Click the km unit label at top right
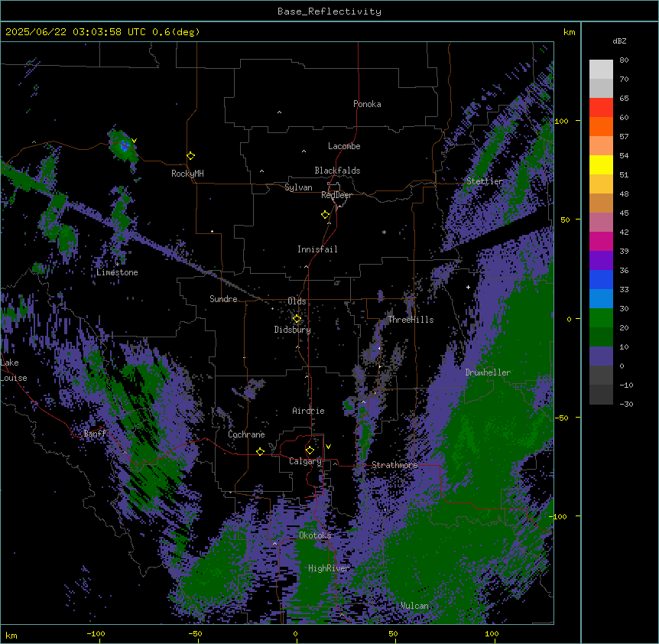The height and width of the screenshot is (644, 659). [x=570, y=32]
